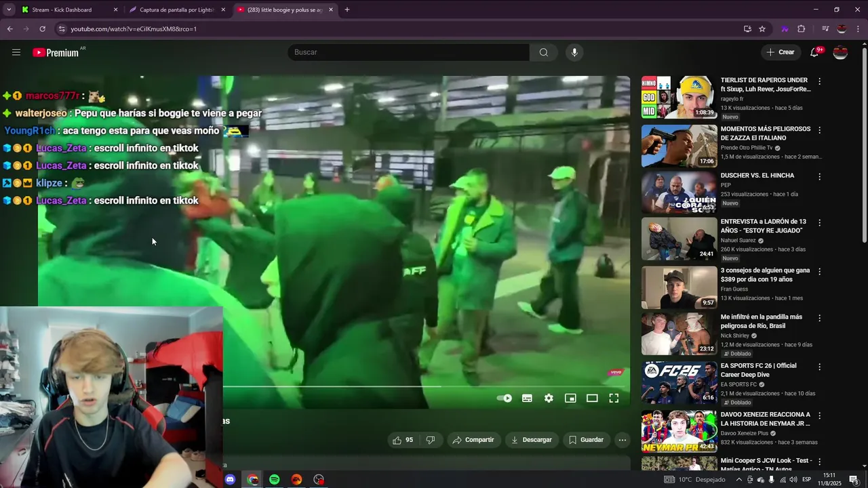Open the ESP input language indicator
Image resolution: width=868 pixels, height=488 pixels.
(807, 479)
